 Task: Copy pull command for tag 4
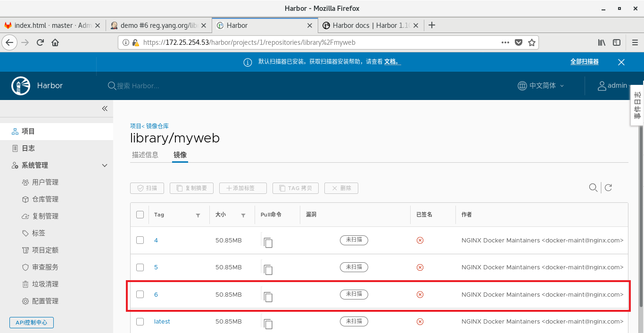click(268, 242)
